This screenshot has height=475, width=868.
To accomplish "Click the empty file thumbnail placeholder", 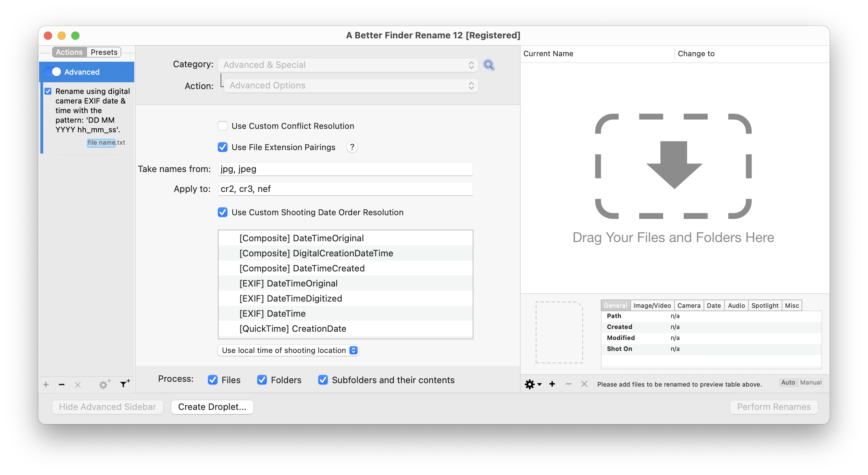I will click(559, 332).
